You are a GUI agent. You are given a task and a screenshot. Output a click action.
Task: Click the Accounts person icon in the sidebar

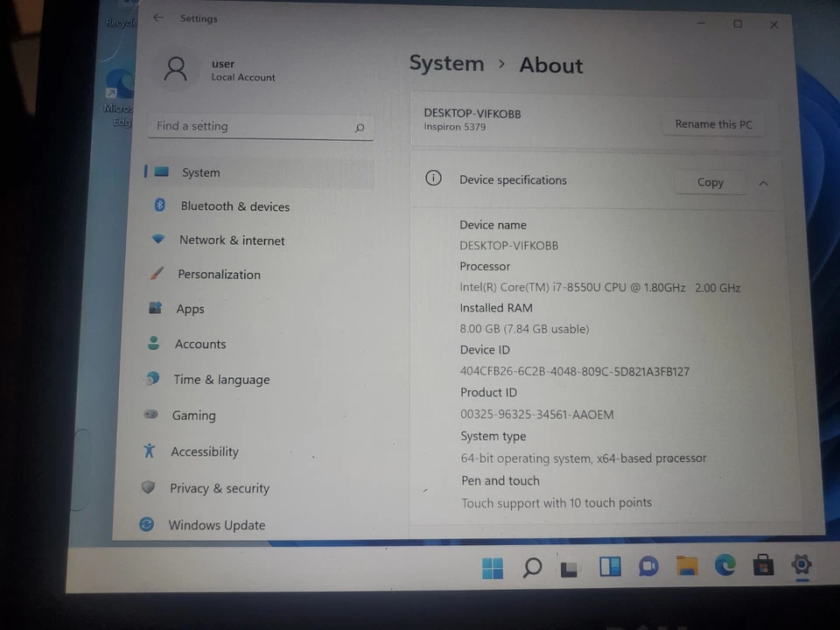click(x=153, y=343)
